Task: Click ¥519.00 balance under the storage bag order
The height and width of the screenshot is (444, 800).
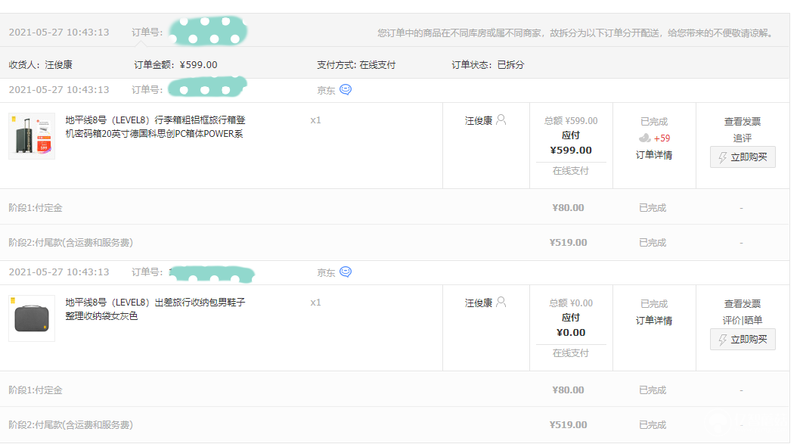Action: [568, 425]
